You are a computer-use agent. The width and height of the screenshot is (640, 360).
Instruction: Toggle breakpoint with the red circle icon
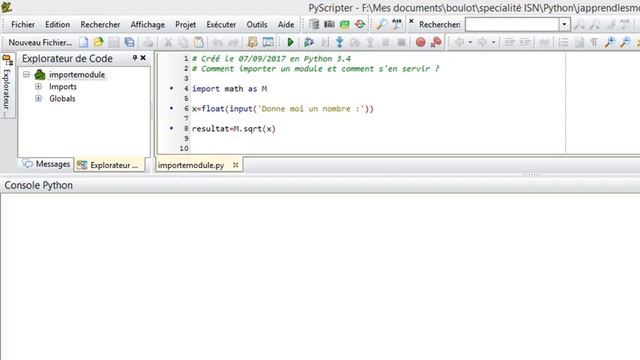[420, 42]
